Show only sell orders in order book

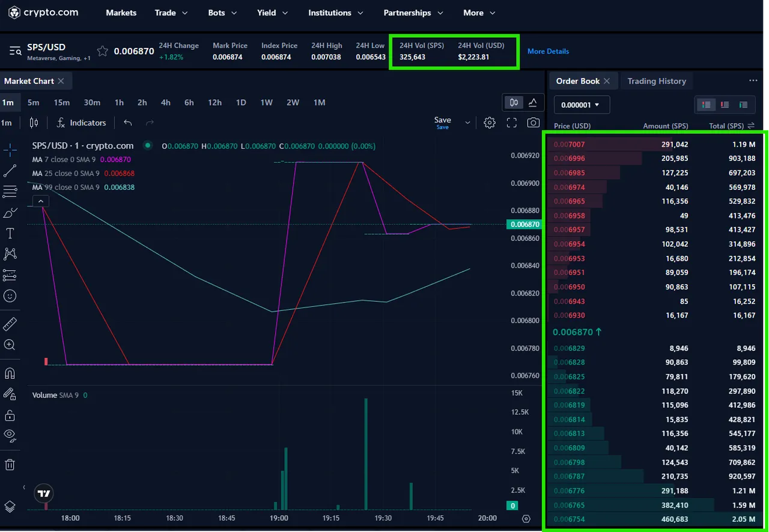pos(725,104)
